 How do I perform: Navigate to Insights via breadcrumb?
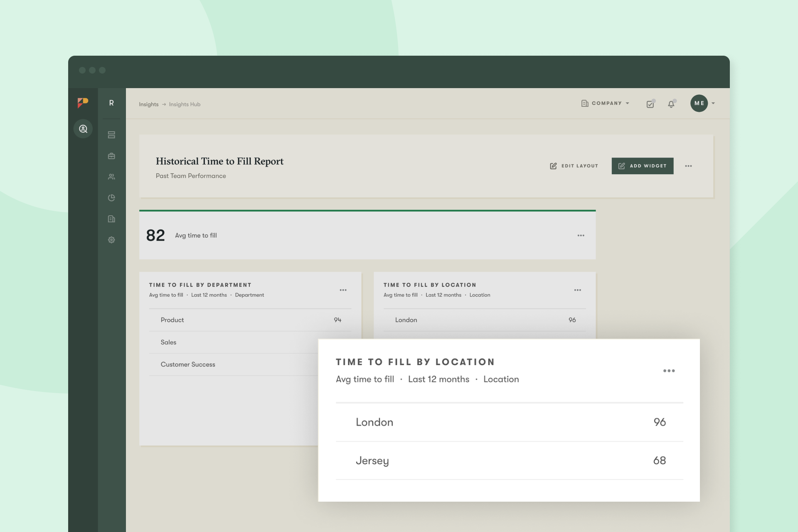click(148, 104)
